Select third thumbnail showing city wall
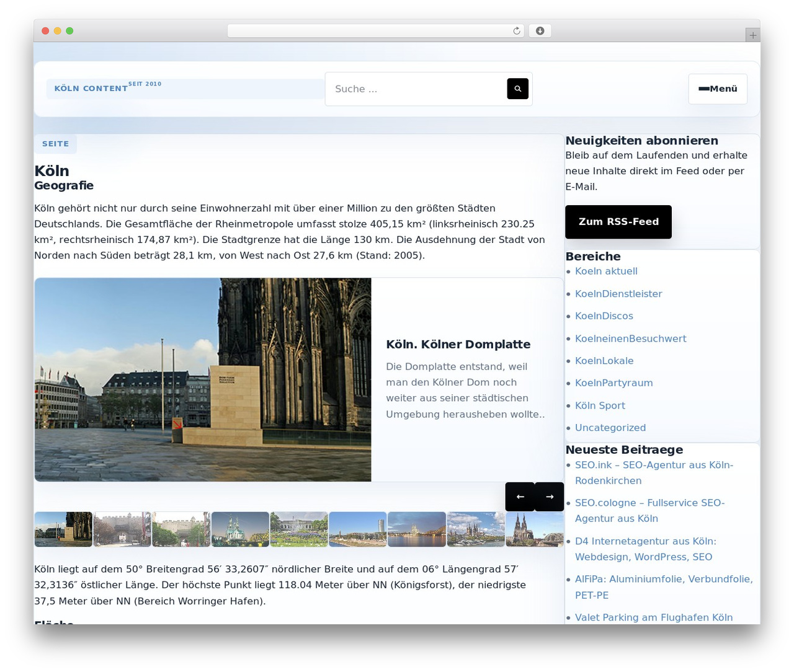The image size is (794, 672). pos(181,529)
